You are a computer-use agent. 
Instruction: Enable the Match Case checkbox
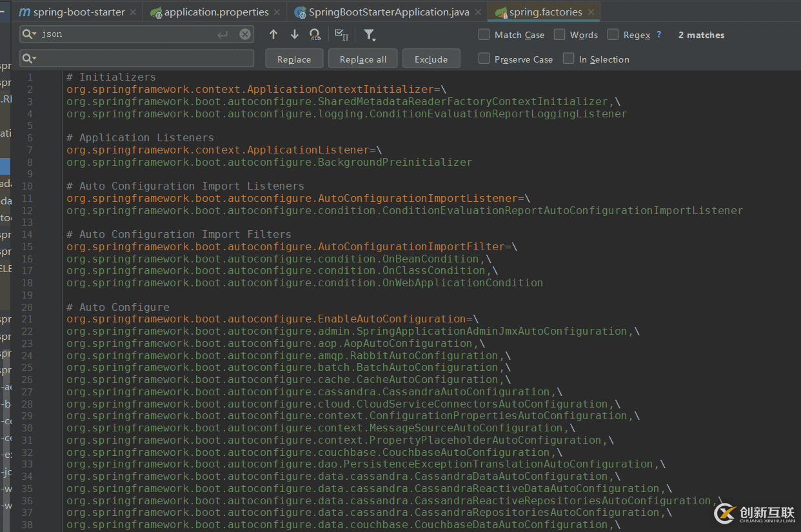484,35
